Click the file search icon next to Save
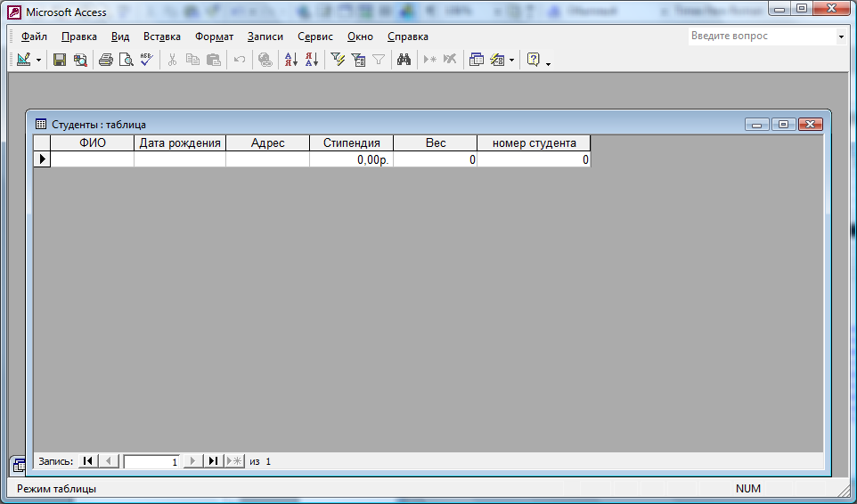Screen dimensions: 857x504 point(80,60)
